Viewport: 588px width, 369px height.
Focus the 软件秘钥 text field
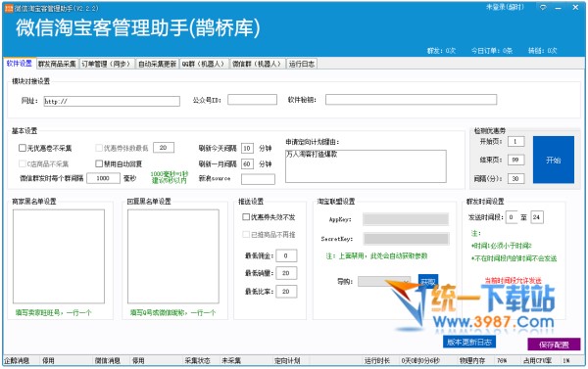pos(411,99)
